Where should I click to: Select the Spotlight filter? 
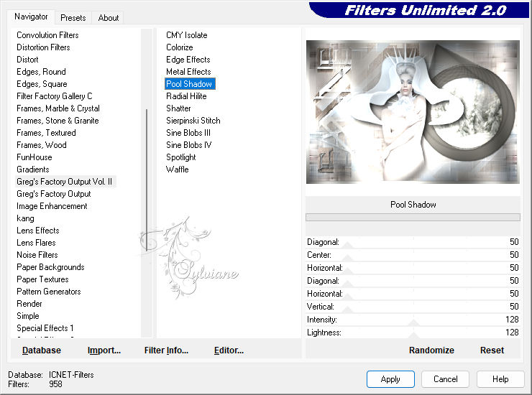pyautogui.click(x=181, y=157)
